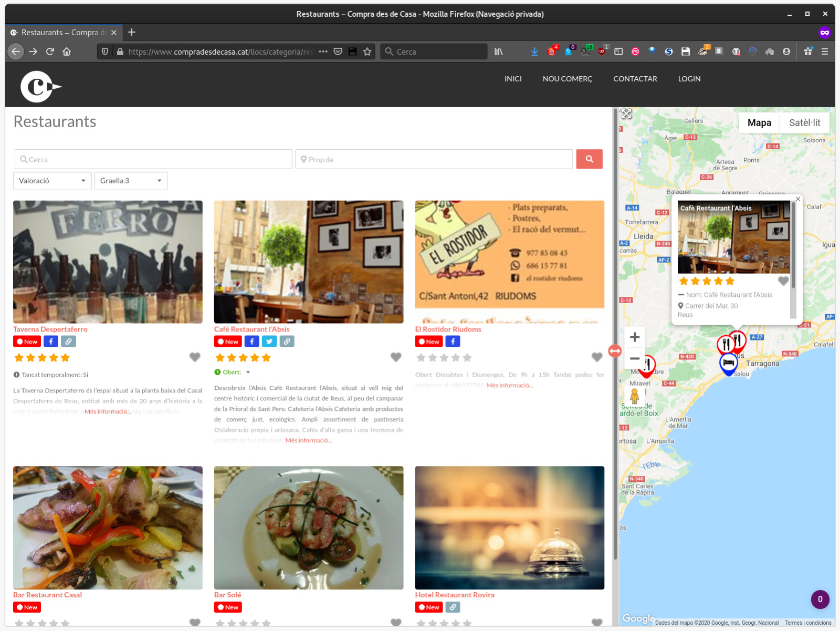Switch map to Satèl·lit view
The image size is (840, 631).
(x=804, y=123)
